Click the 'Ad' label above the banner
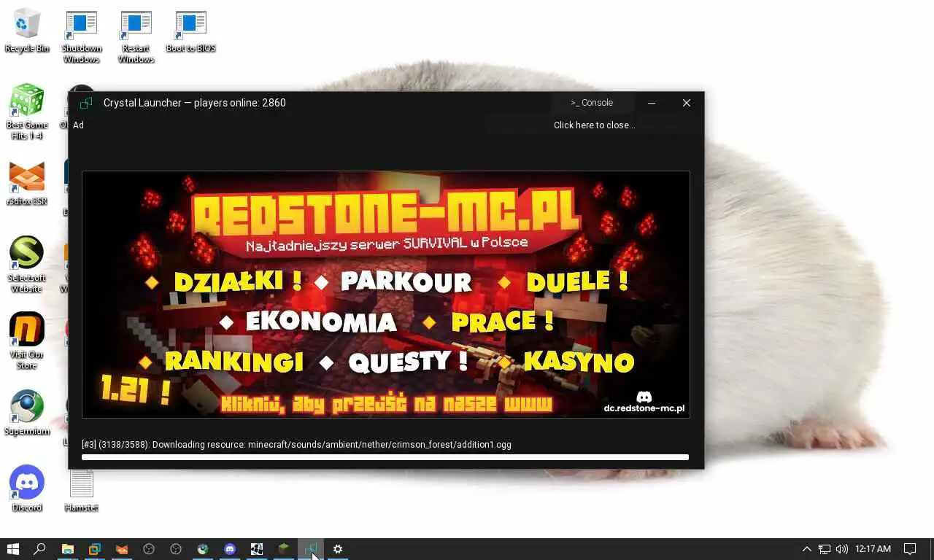This screenshot has height=560, width=934. point(78,125)
